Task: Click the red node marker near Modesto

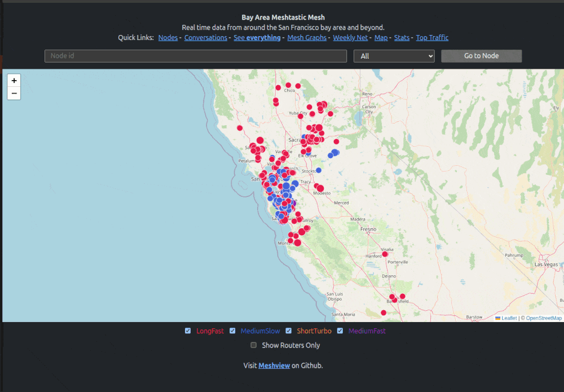Action: tap(320, 188)
